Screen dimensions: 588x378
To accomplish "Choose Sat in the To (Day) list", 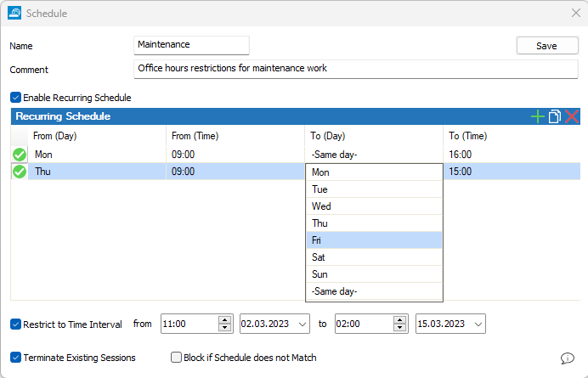I will pyautogui.click(x=374, y=257).
